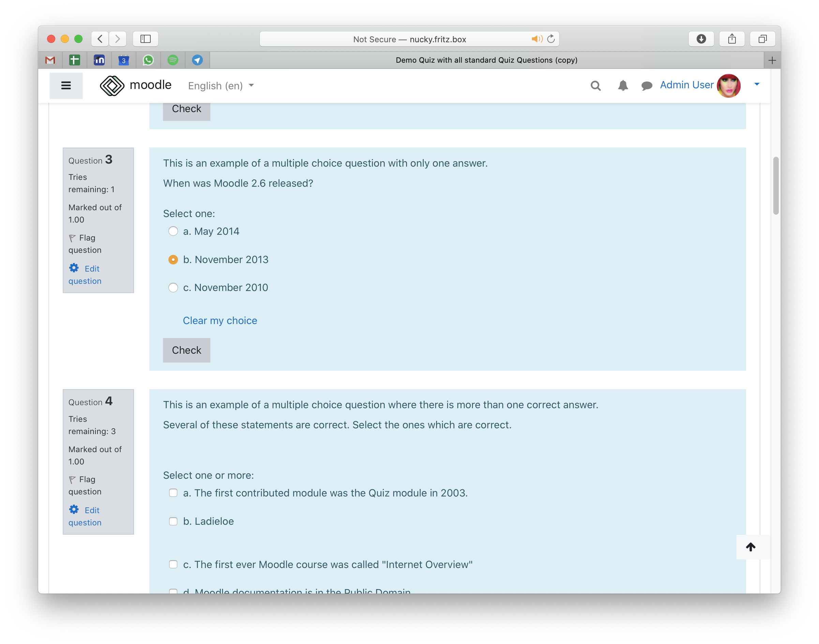Click Check button for Question 3
Image resolution: width=819 pixels, height=644 pixels.
(187, 350)
